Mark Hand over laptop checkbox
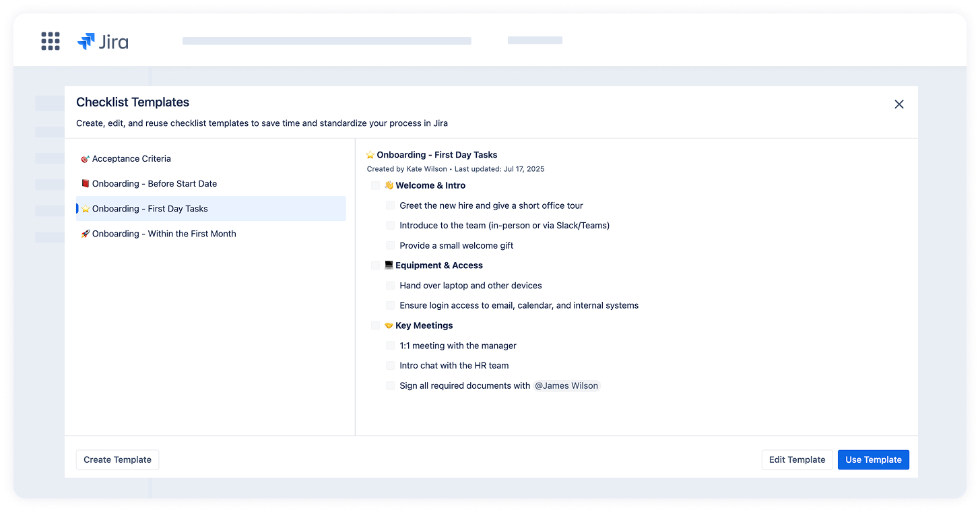 [x=390, y=286]
